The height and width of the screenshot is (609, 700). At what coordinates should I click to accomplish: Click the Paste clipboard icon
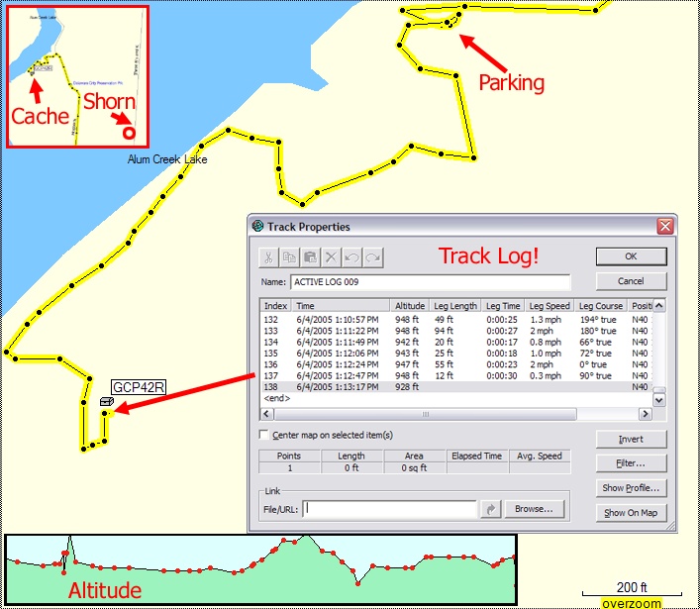pyautogui.click(x=311, y=257)
